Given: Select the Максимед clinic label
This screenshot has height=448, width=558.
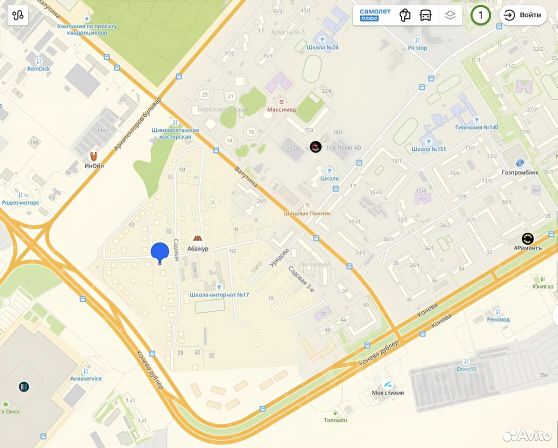Looking at the screenshot, I should point(281,110).
